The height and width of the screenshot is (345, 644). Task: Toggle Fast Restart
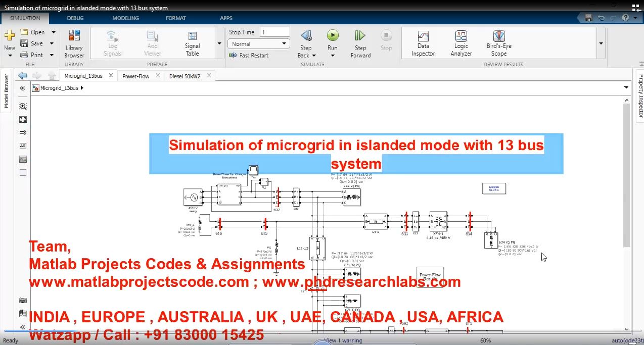click(x=248, y=55)
